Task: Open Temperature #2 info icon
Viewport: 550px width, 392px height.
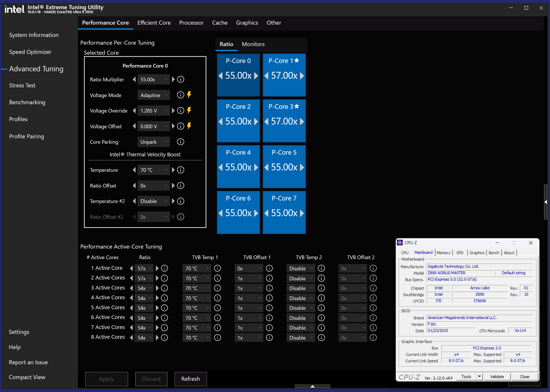Action: point(181,201)
